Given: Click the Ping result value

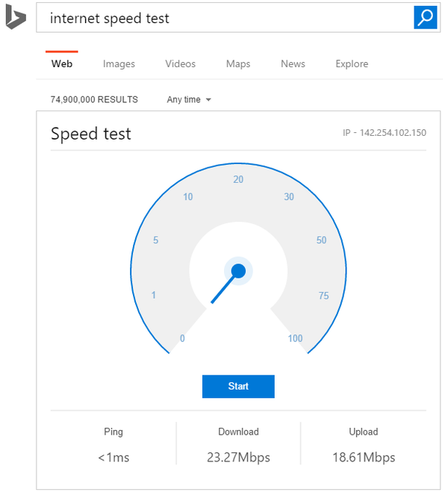Looking at the screenshot, I should [113, 457].
